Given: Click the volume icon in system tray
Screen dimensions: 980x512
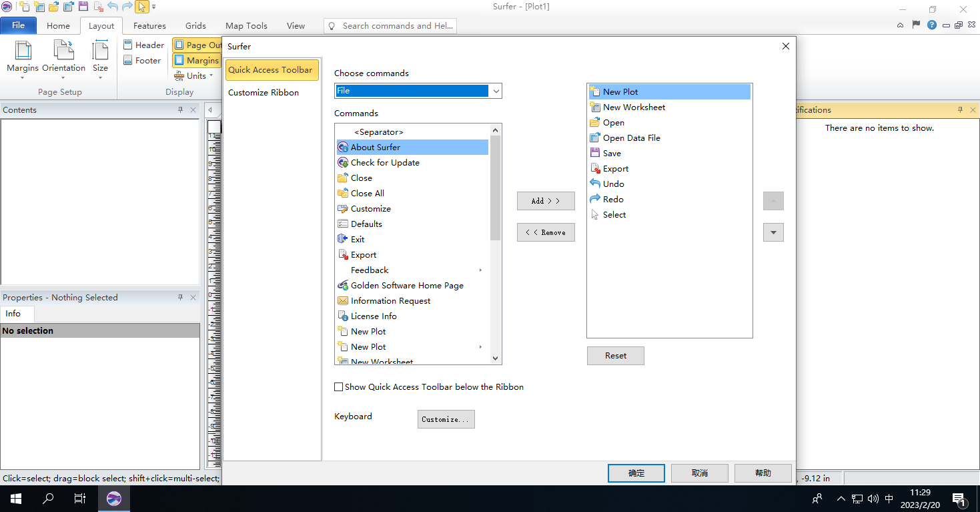Looking at the screenshot, I should pos(873,499).
